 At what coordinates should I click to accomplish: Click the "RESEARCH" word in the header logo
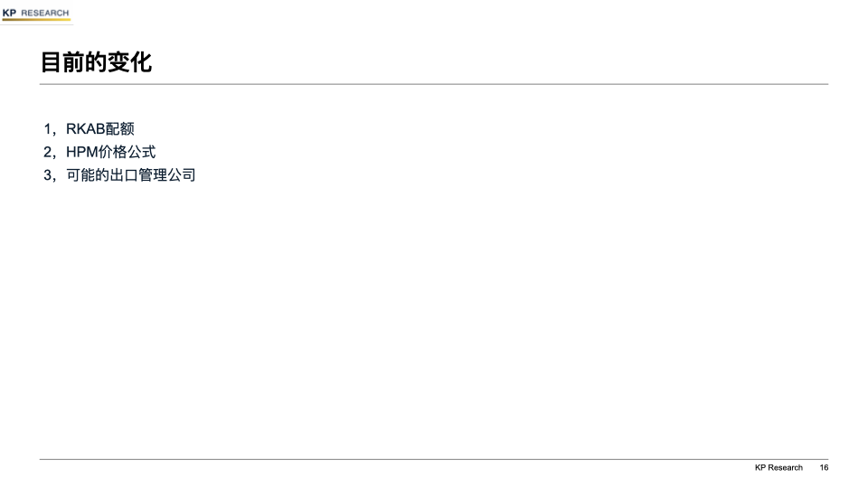[x=45, y=13]
